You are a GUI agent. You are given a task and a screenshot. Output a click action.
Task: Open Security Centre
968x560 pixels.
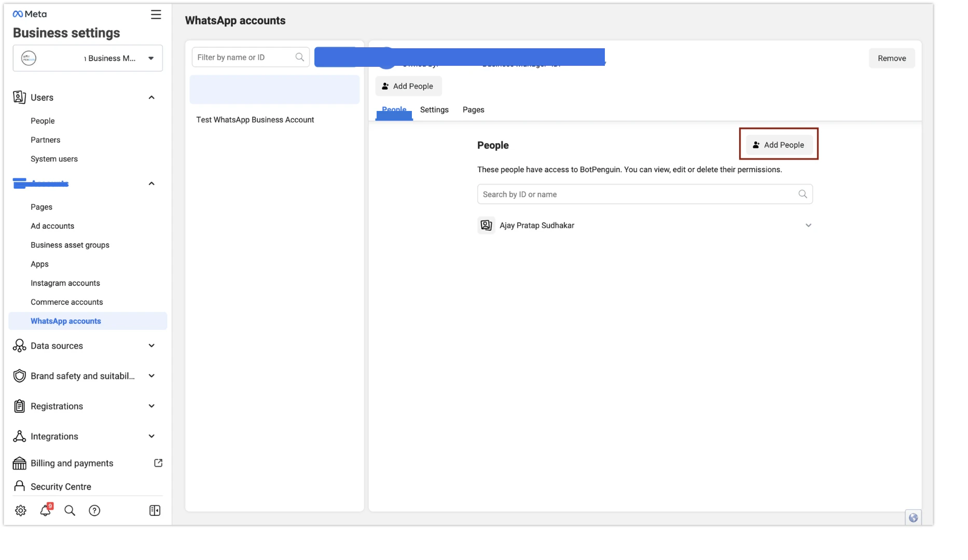[x=61, y=487]
